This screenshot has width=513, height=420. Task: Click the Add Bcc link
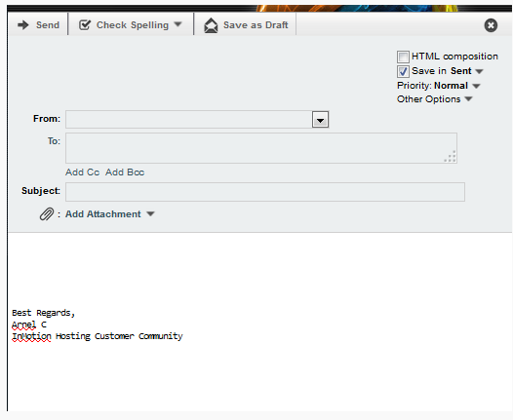[125, 172]
